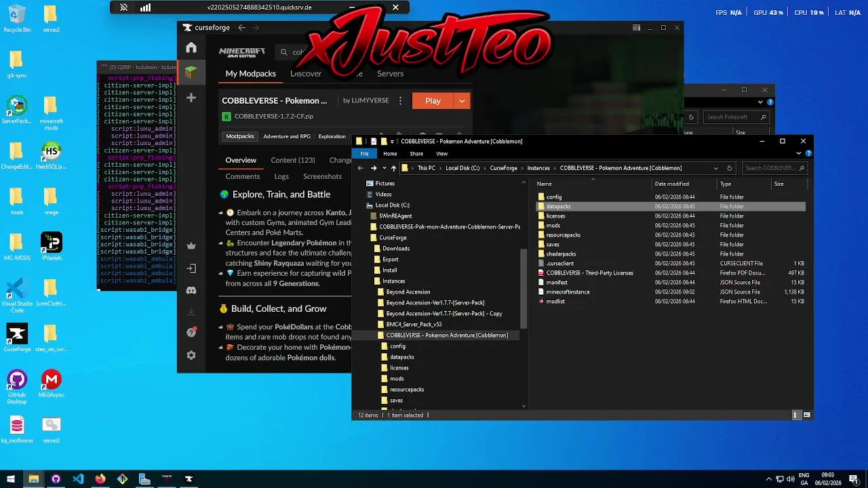
Task: Click the Adventure and RPG tag
Action: pyautogui.click(x=287, y=136)
